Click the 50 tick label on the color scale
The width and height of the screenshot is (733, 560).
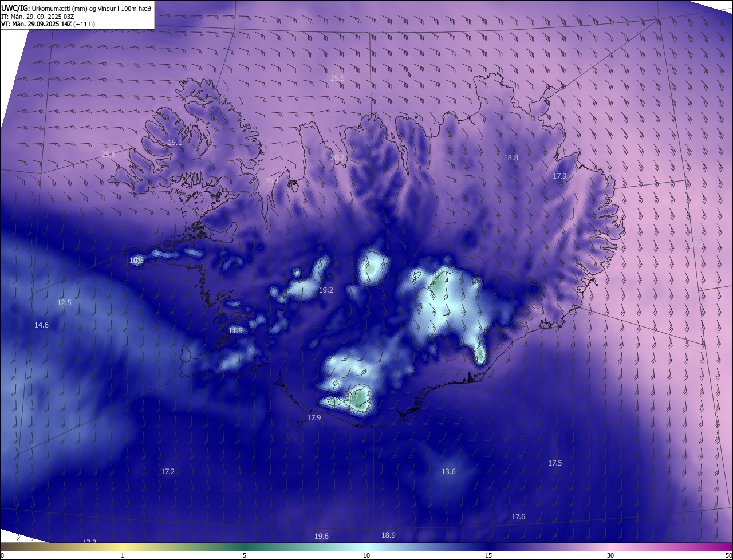click(x=728, y=555)
